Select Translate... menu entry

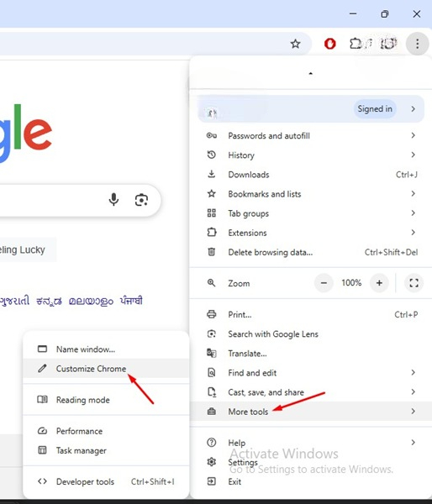311,353
